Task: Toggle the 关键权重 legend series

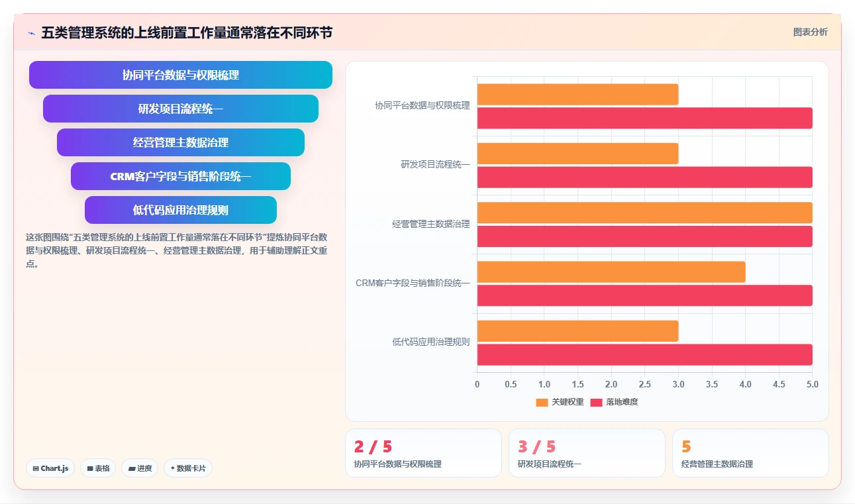Action: [560, 402]
